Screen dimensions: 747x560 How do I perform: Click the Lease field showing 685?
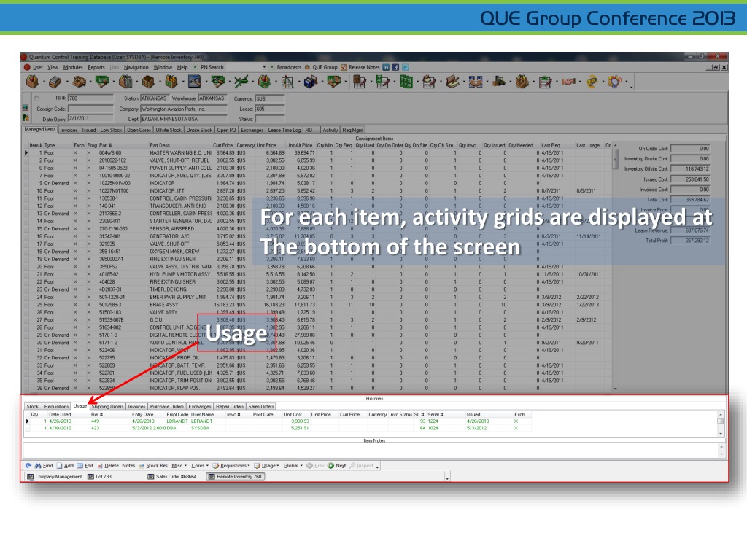270,109
